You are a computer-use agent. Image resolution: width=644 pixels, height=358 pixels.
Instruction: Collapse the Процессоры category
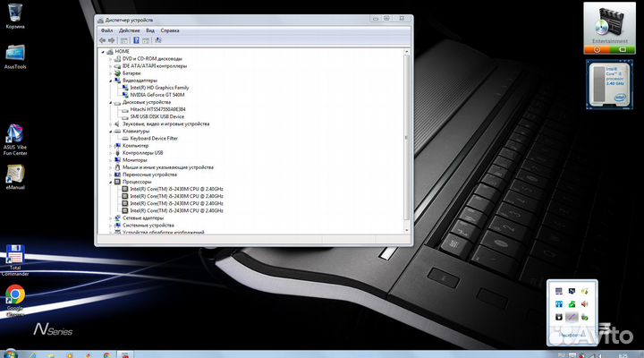[x=111, y=182]
